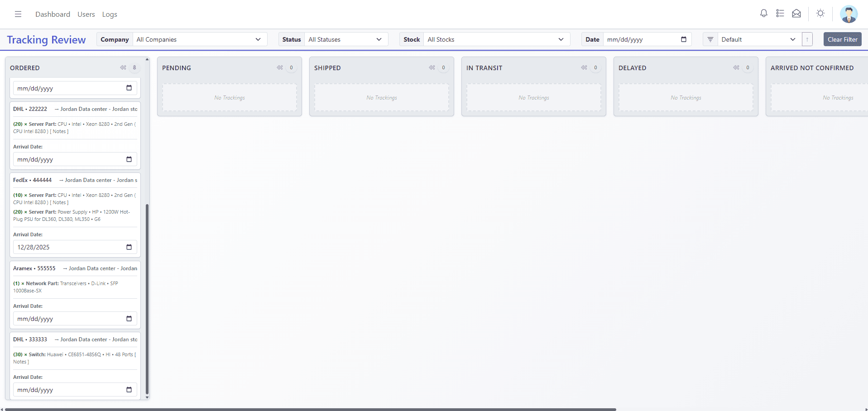Open the All Statuses dropdown
Viewport: 868px width, 411px height.
tap(346, 39)
